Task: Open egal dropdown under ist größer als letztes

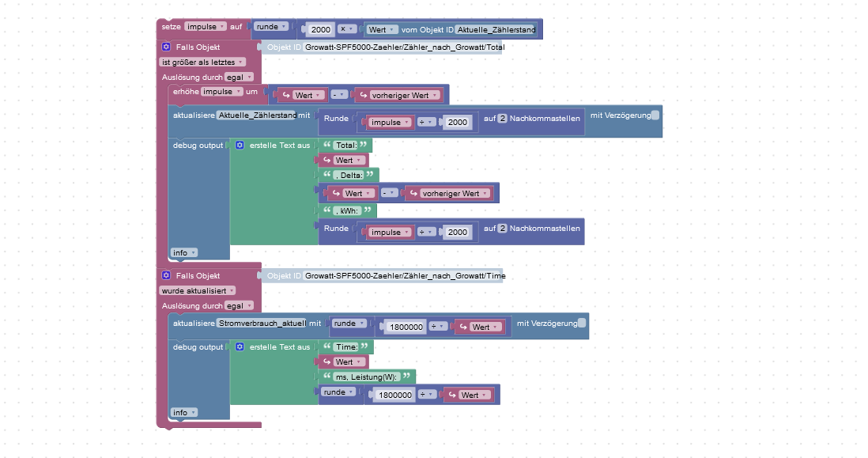Action: click(240, 77)
